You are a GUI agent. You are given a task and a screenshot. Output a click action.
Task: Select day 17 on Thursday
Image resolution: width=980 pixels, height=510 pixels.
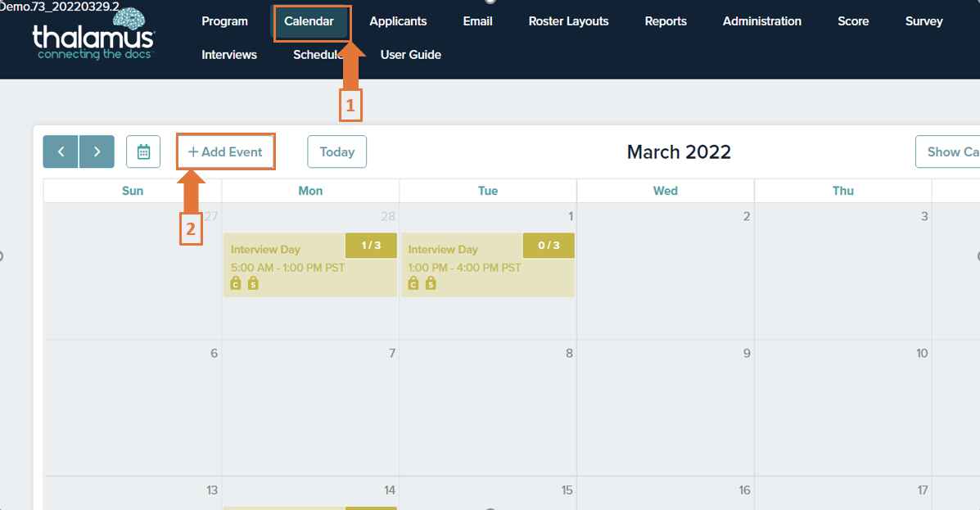(923, 490)
